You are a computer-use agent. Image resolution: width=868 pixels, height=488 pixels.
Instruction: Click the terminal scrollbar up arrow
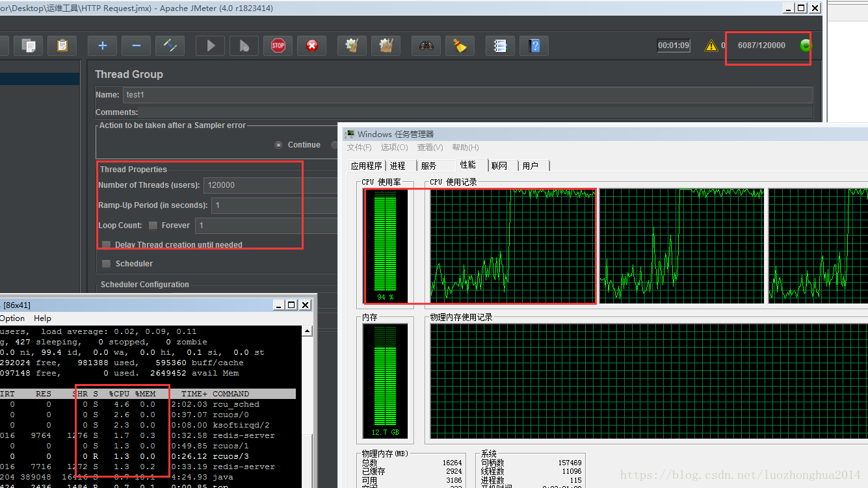coord(307,331)
